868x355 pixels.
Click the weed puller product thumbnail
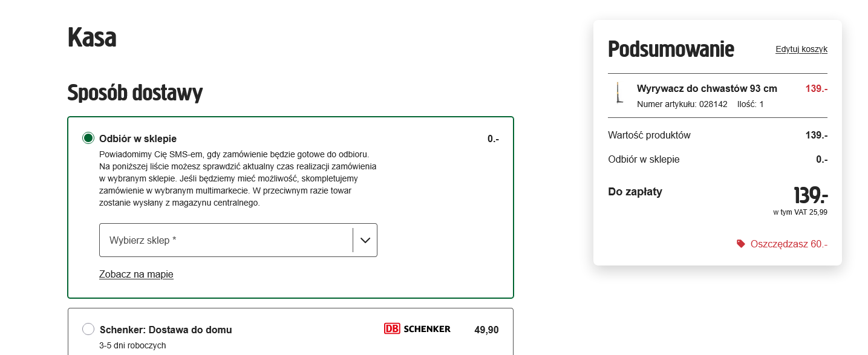pos(619,93)
